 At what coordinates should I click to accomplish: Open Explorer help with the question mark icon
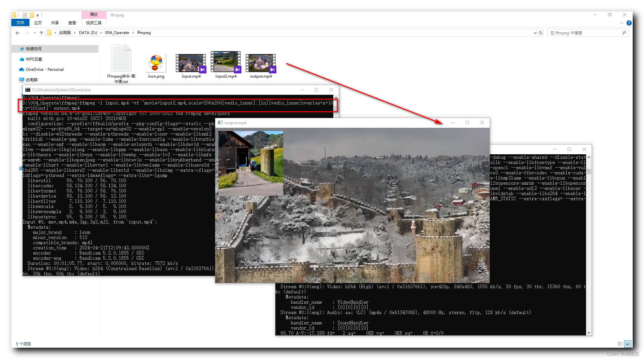coord(629,23)
